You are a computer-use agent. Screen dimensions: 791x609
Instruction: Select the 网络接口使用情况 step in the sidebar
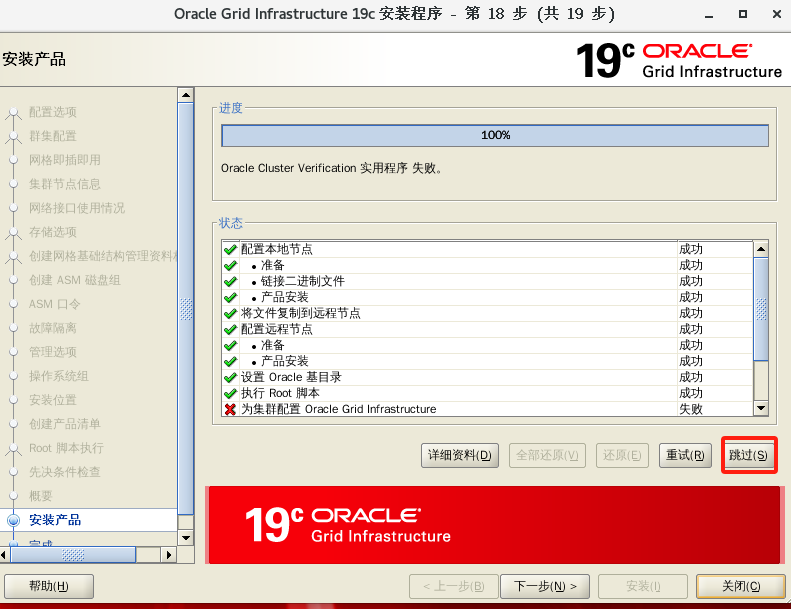(77, 208)
